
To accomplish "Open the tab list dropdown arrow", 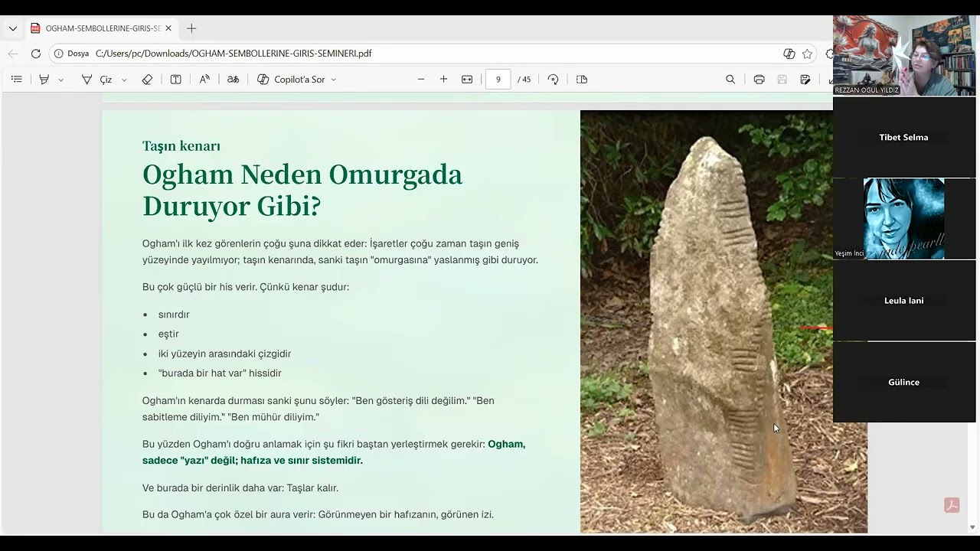I will (13, 28).
